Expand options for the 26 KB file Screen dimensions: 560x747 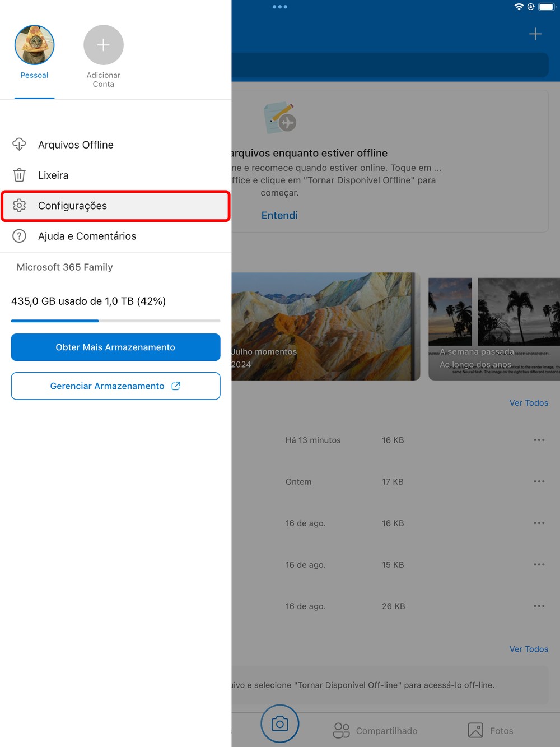(x=539, y=606)
